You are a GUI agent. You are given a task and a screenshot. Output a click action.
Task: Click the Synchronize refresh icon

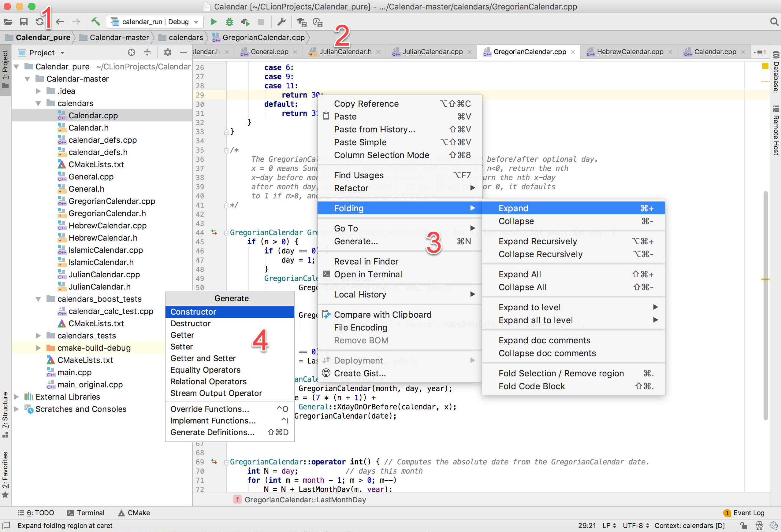(39, 22)
